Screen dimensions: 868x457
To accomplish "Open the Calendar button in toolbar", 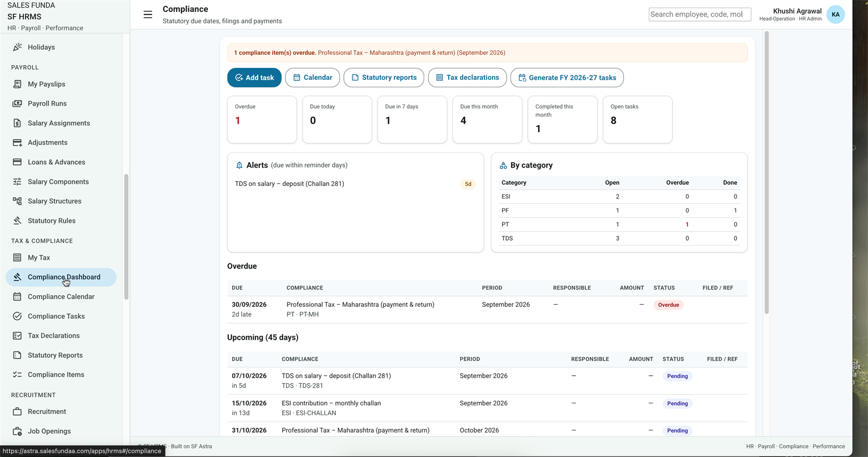I will point(312,78).
